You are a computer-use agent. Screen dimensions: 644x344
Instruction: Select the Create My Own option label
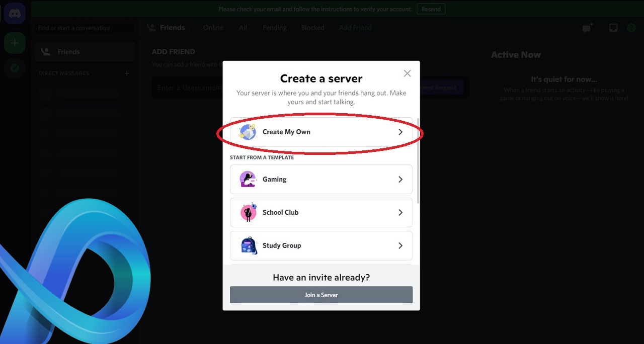(286, 132)
